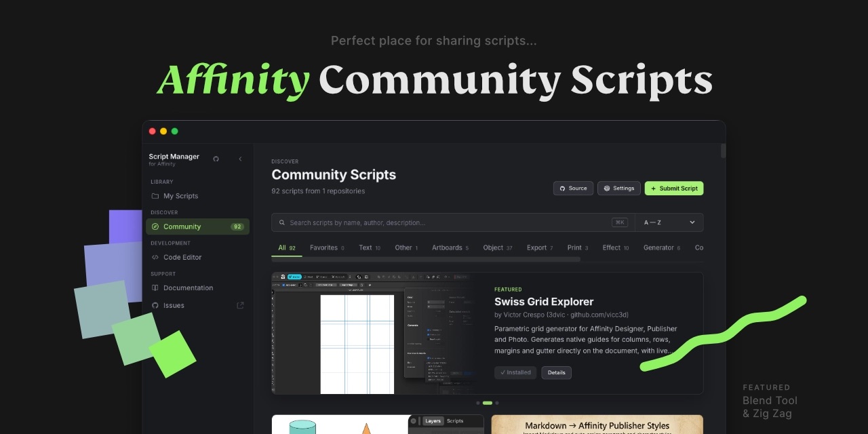
Task: Open My Scripts in the sidebar
Action: (x=197, y=196)
